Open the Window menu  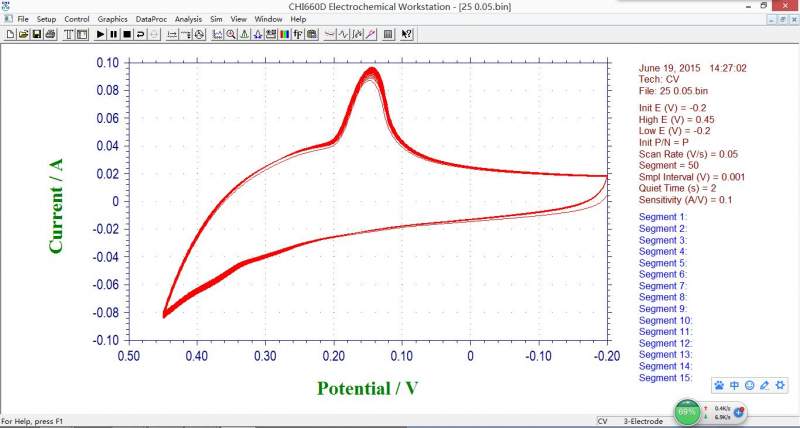click(268, 19)
